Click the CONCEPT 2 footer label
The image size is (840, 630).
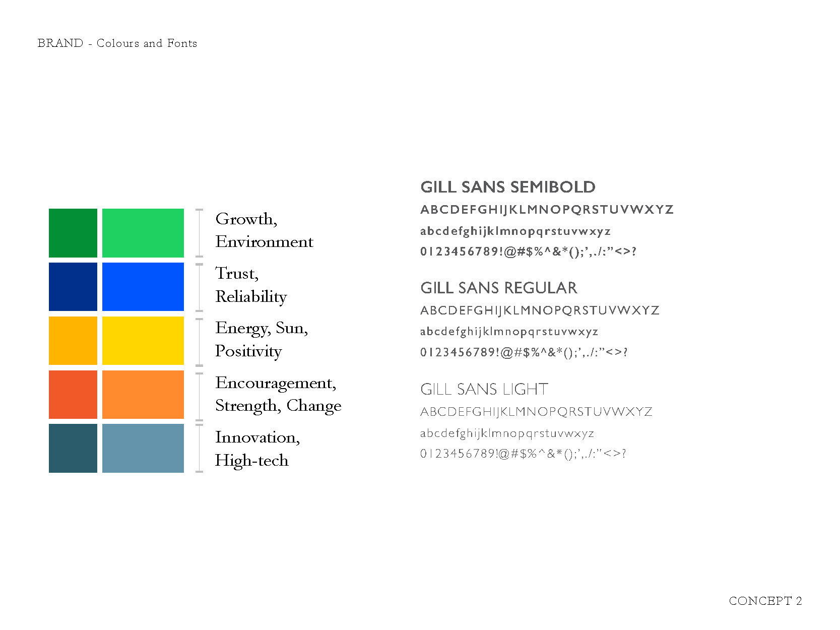765,601
